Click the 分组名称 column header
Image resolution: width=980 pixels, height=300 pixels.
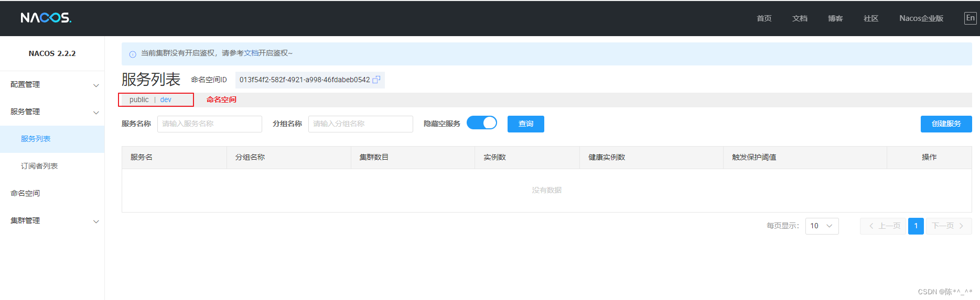pyautogui.click(x=288, y=158)
